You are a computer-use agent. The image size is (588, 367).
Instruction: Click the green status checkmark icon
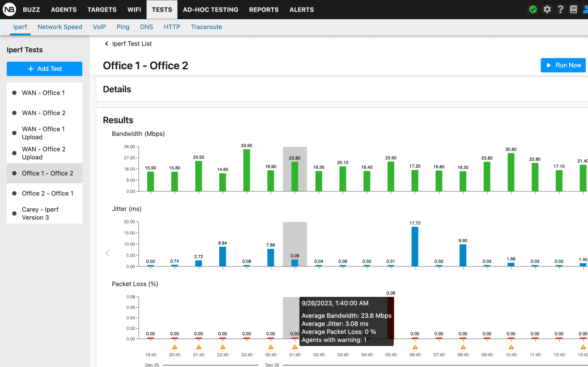coord(533,9)
